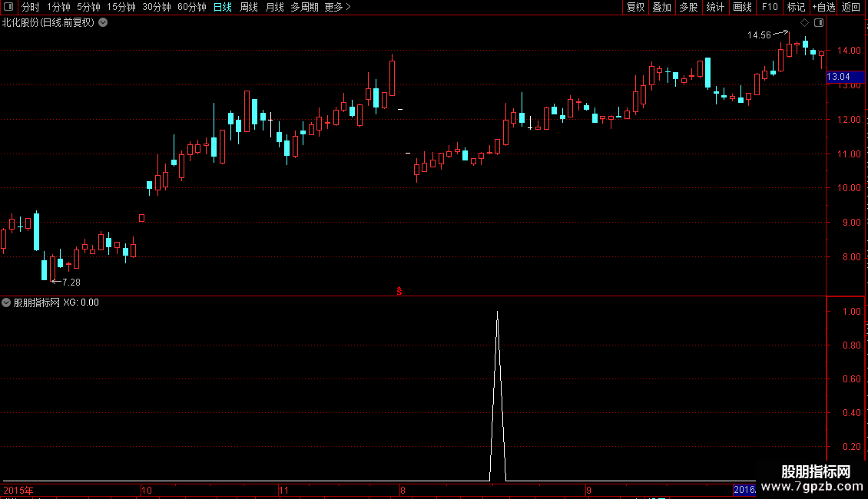Select the 5分钟 period
The image size is (868, 499).
(x=88, y=7)
